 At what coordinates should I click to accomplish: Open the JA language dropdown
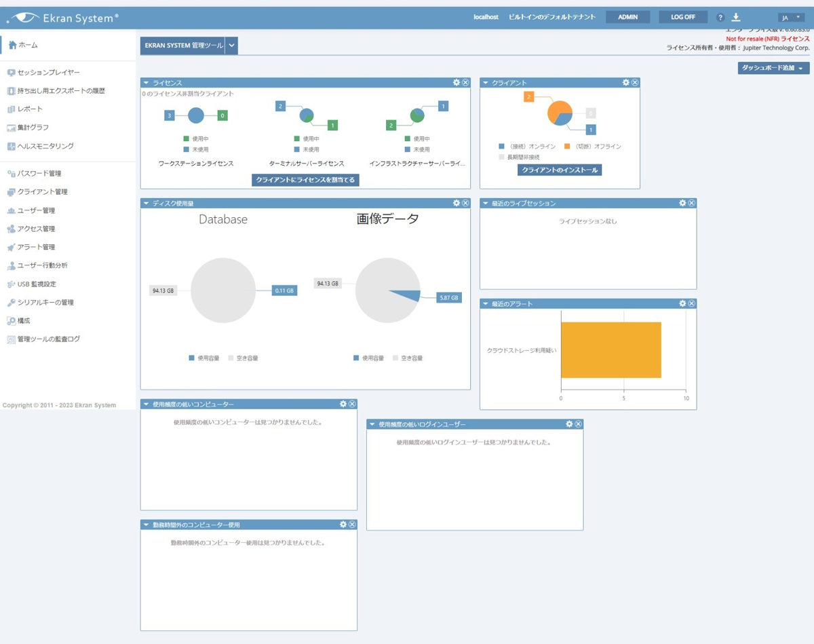pyautogui.click(x=791, y=18)
